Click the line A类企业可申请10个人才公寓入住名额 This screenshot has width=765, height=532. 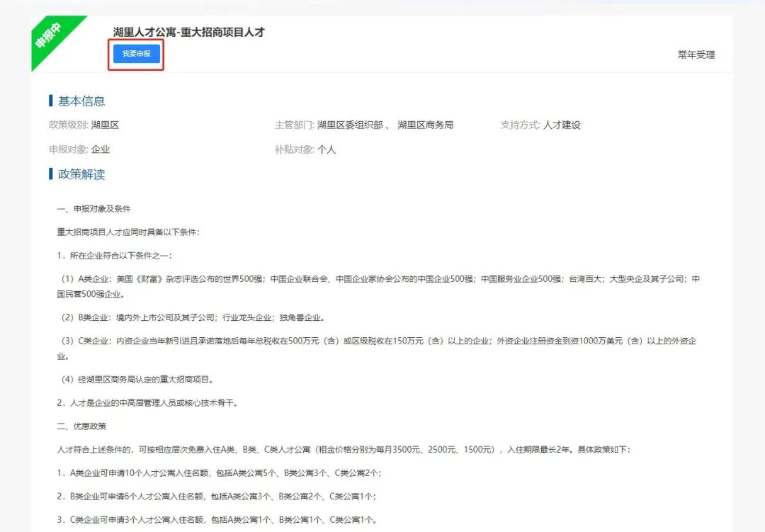(220, 472)
